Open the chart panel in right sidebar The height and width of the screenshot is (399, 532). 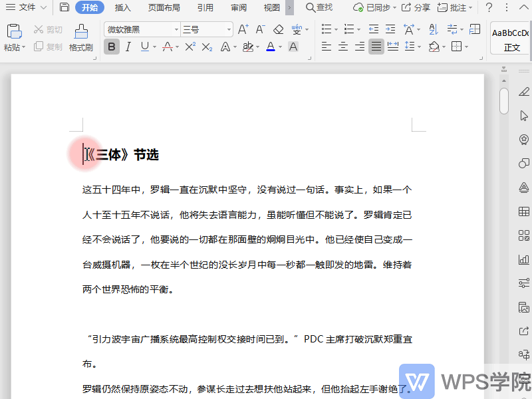coord(524,259)
